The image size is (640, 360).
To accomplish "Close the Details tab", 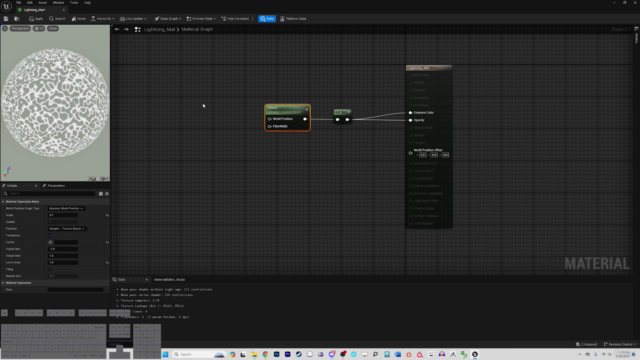I will [x=36, y=186].
